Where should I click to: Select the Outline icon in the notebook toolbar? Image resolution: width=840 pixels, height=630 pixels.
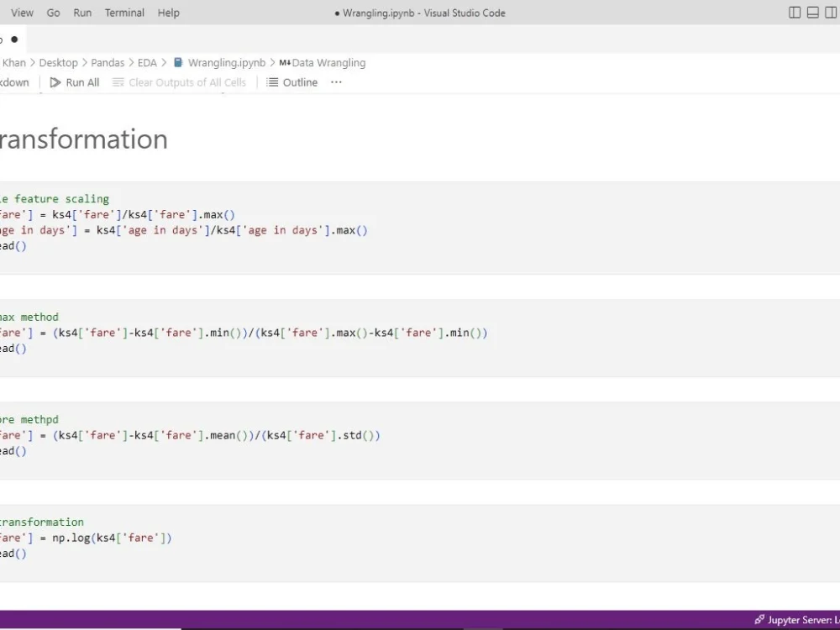pos(270,81)
